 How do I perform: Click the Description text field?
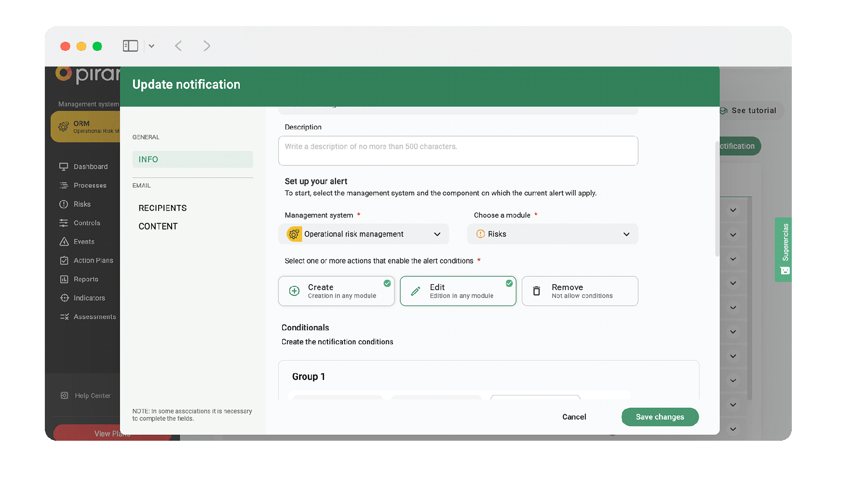[x=458, y=150]
